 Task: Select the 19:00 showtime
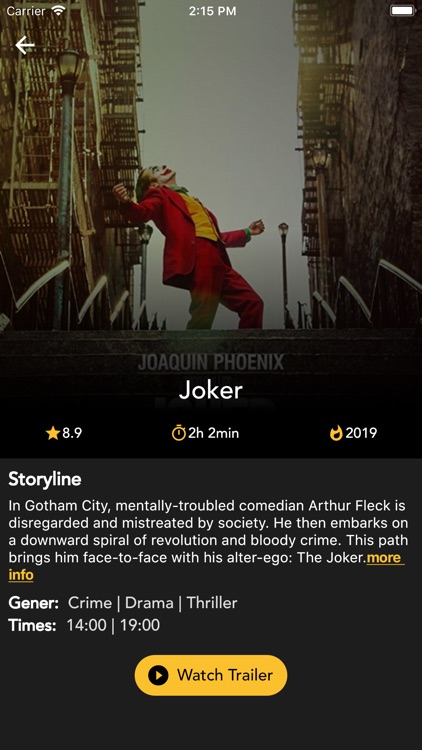[140, 625]
